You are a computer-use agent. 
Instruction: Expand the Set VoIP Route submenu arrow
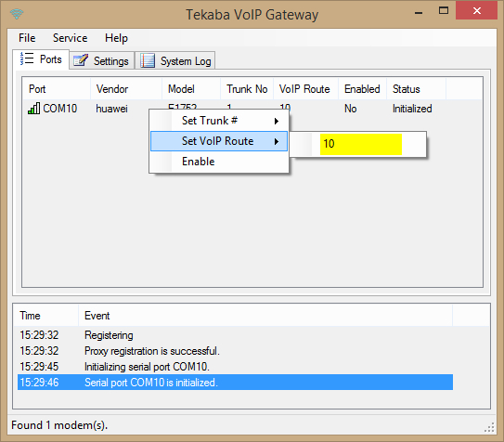[x=276, y=141]
